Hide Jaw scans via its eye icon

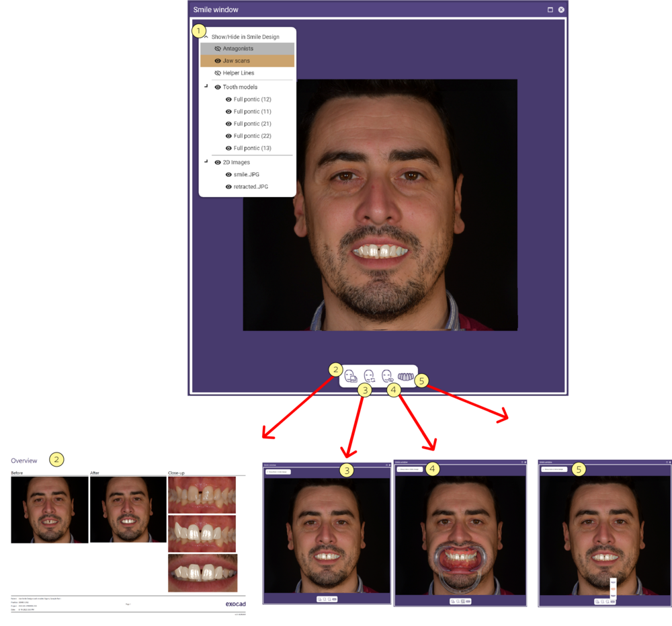click(x=218, y=61)
